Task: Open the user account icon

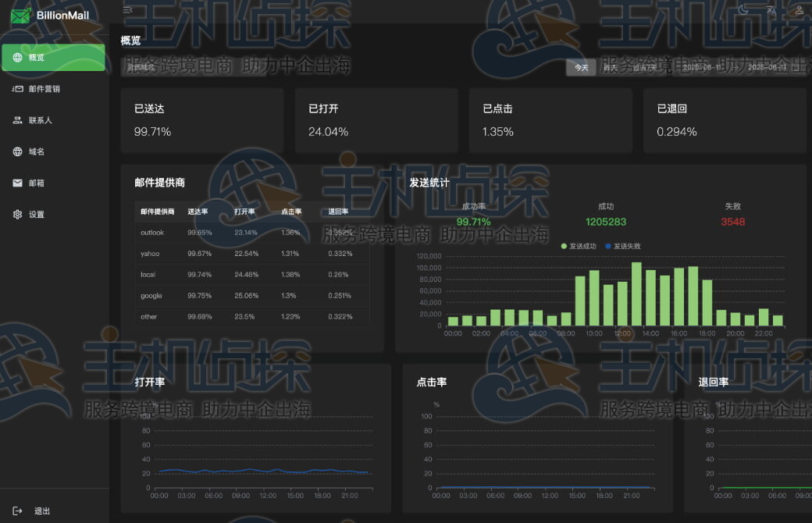Action: (799, 10)
